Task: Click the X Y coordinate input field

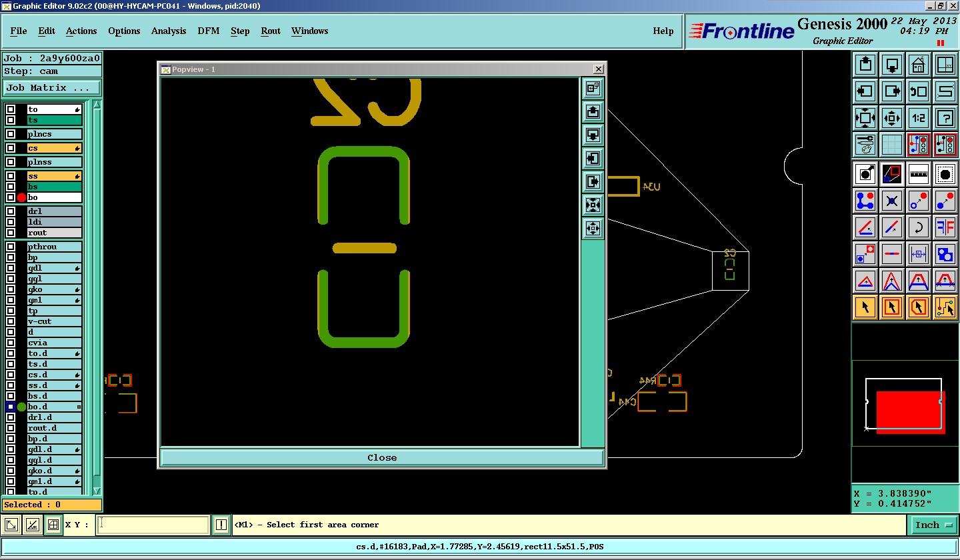Action: point(153,525)
